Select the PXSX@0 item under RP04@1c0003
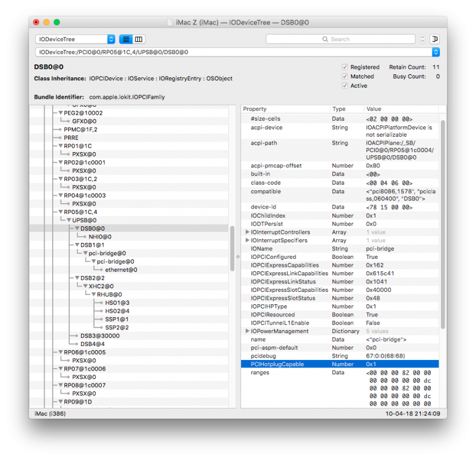This screenshot has height=460, width=476. (x=84, y=204)
